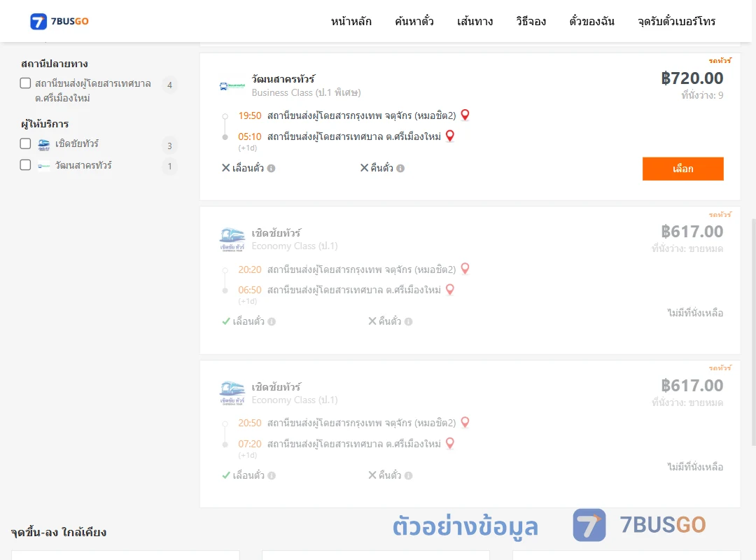Open map pin for 05:10 ศรีเมืองใหม่ arrival
The width and height of the screenshot is (756, 560).
tap(450, 136)
